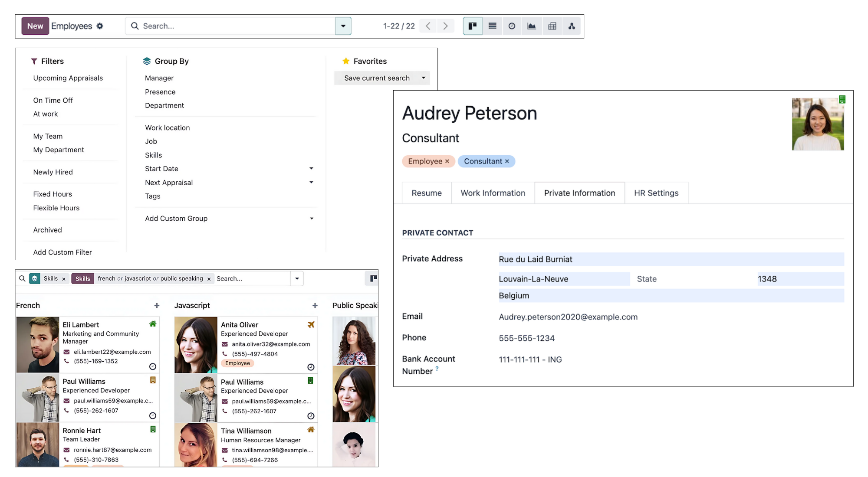The image size is (868, 477).
Task: Switch to Kanban view icon
Action: [473, 26]
